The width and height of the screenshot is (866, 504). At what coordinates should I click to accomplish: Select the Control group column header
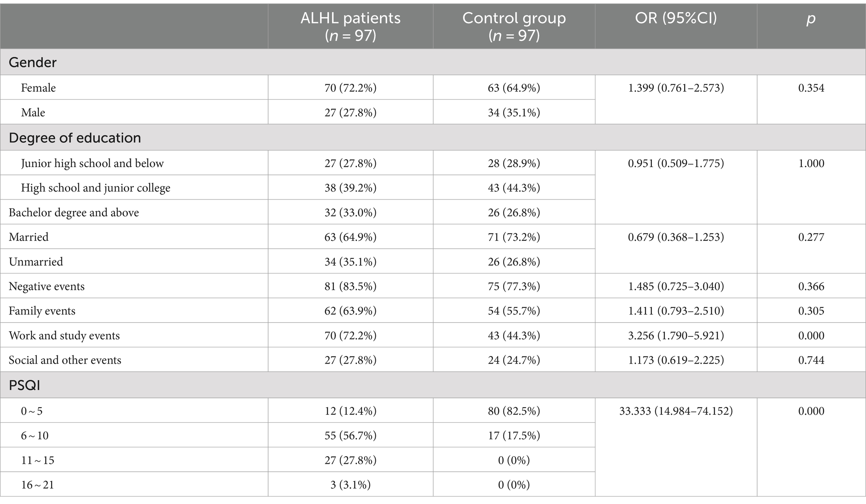(514, 26)
